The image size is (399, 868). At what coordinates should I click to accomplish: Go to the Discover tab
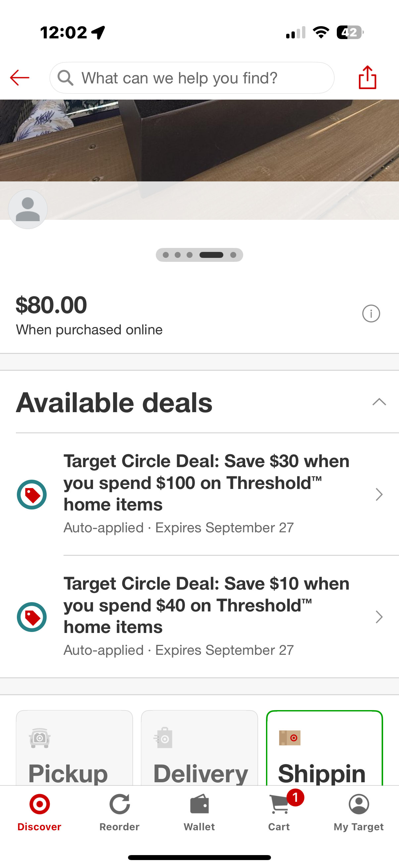(x=39, y=811)
